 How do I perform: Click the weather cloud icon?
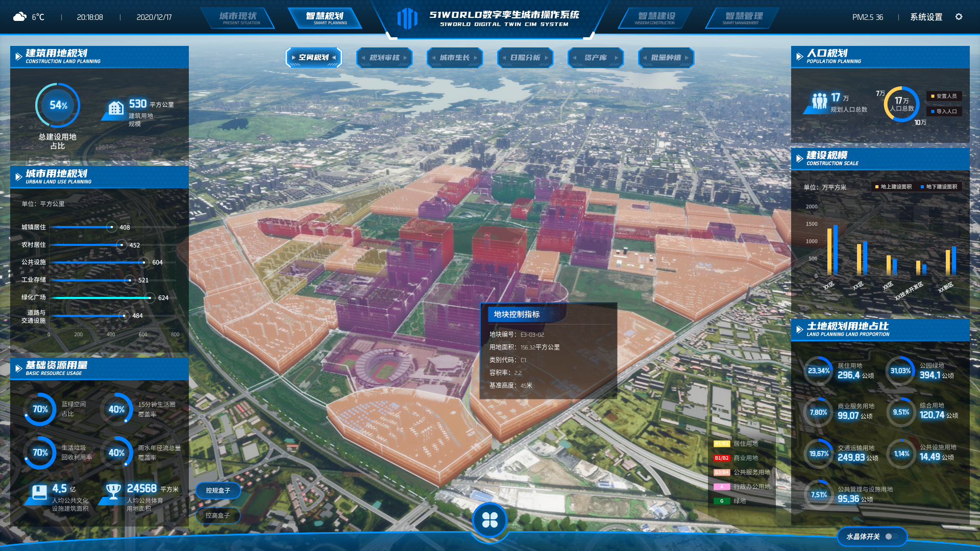[x=19, y=17]
